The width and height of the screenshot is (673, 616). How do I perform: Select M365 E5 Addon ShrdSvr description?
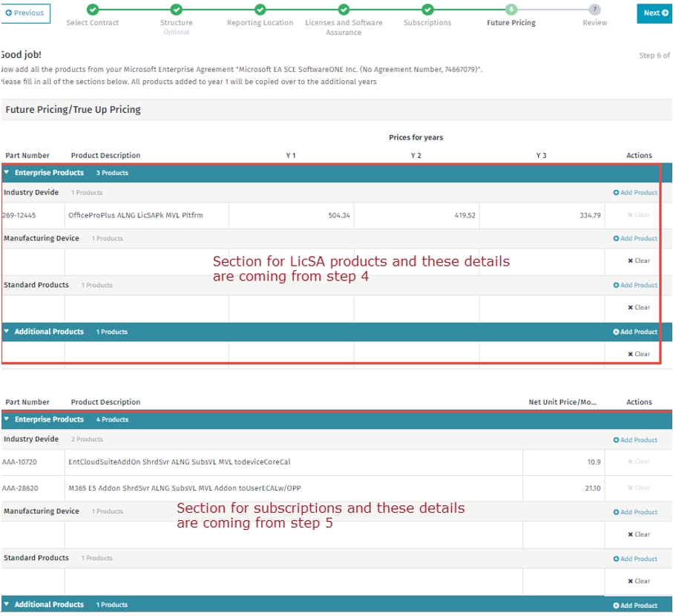coord(185,488)
